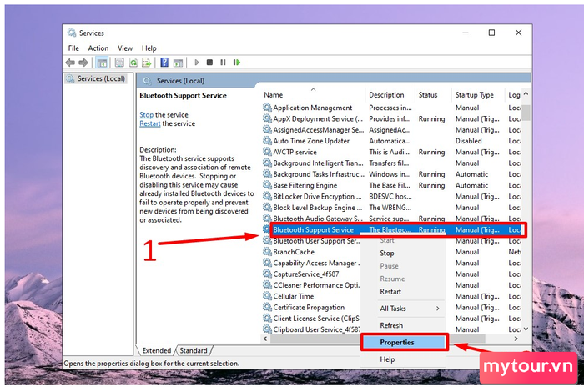Switch to the Standard tab
Screen dimensions: 584x392
coord(194,350)
